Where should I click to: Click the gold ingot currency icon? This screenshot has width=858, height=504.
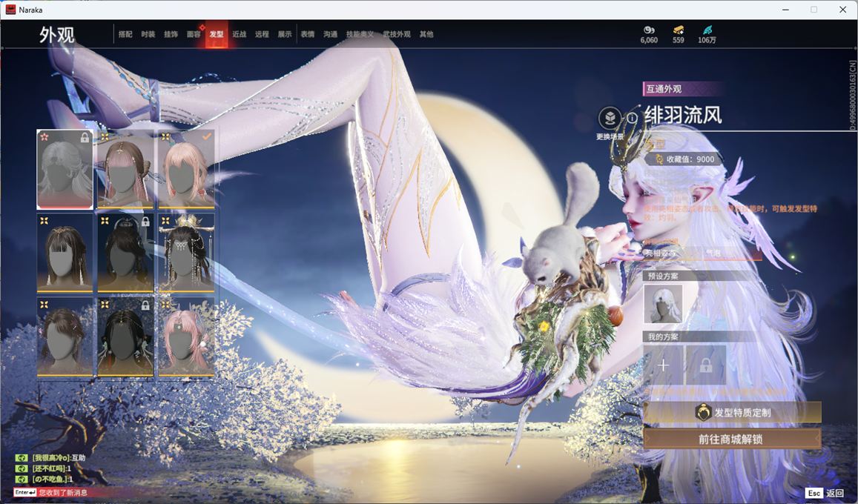679,30
